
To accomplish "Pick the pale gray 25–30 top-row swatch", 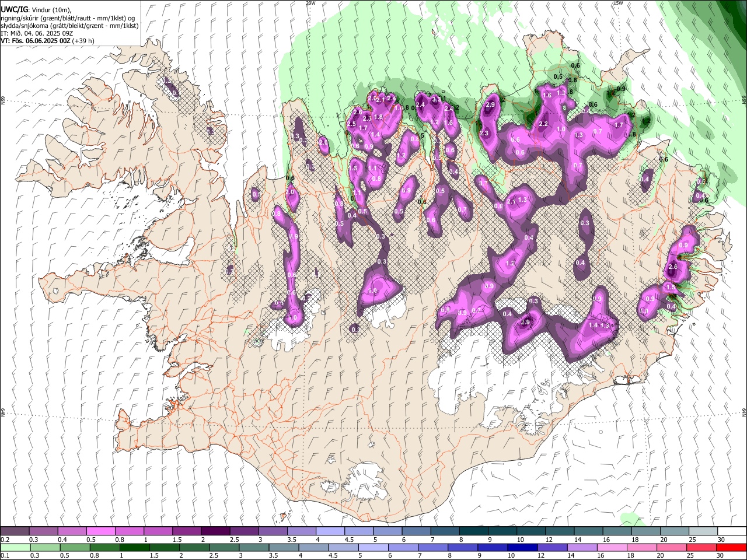I will pos(704,531).
